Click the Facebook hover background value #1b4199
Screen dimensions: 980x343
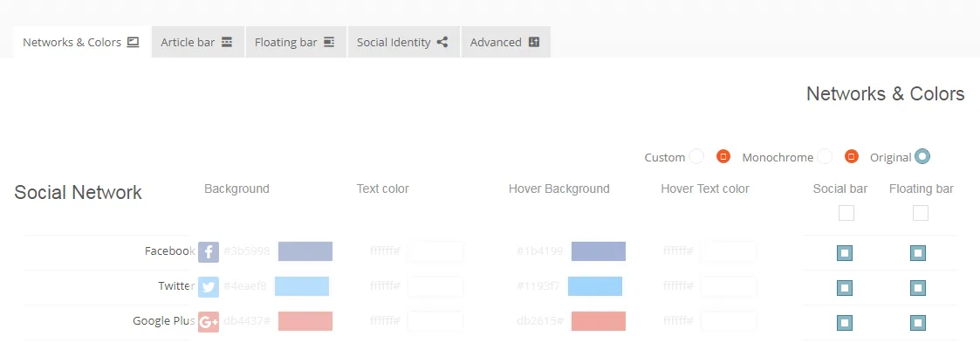pos(540,251)
